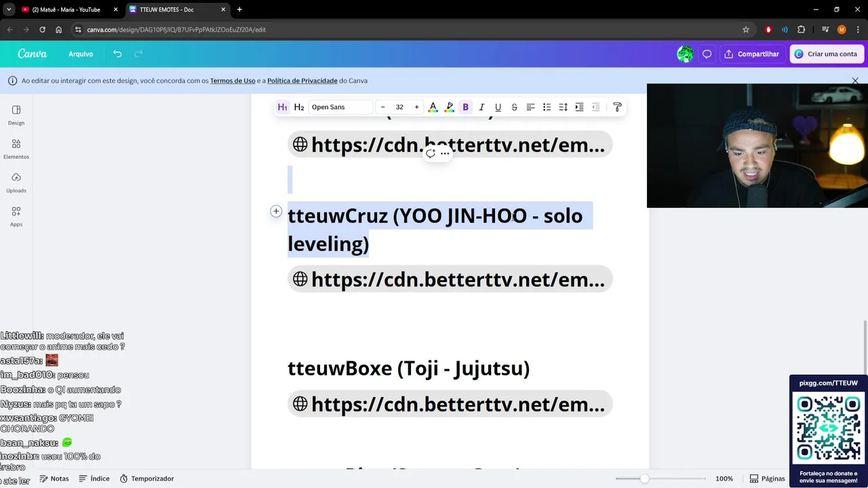Viewport: 868px width, 488px height.
Task: Click the 100% zoom level
Action: (x=724, y=479)
